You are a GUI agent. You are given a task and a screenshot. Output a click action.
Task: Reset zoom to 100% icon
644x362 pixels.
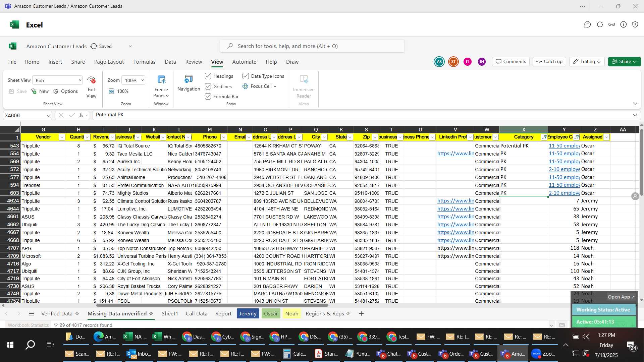pyautogui.click(x=111, y=91)
